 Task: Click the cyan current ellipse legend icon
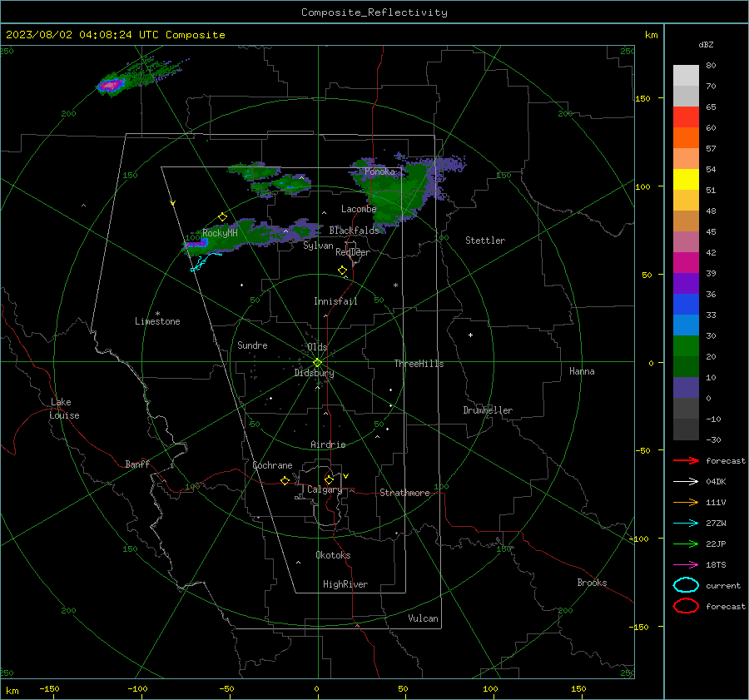click(686, 585)
